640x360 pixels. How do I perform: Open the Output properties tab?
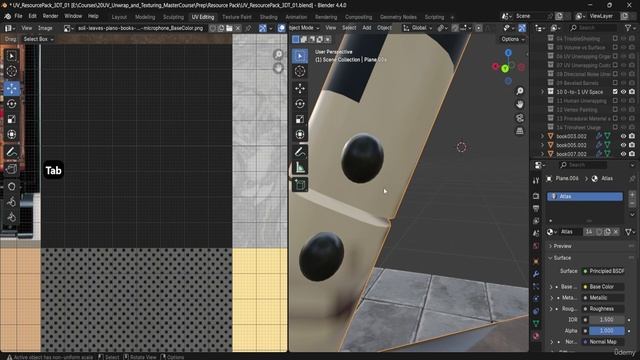[536, 209]
